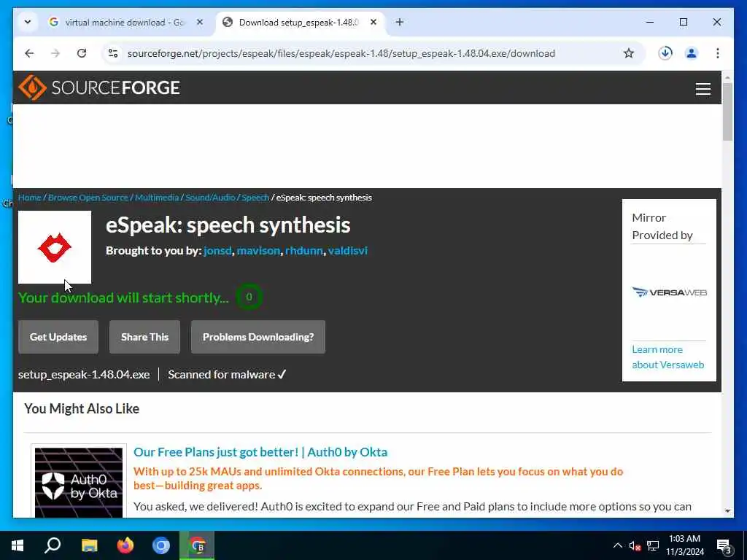View site information icon in address bar
This screenshot has width=747, height=560.
pos(113,53)
